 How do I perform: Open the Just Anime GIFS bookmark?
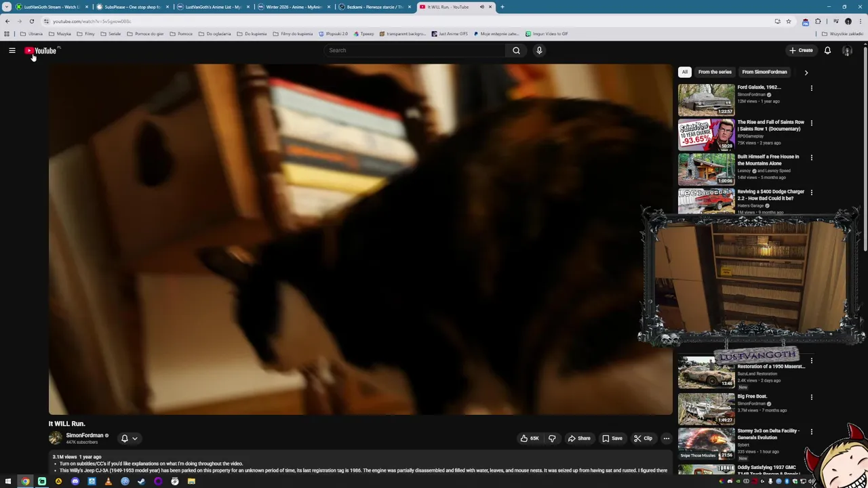tap(450, 34)
